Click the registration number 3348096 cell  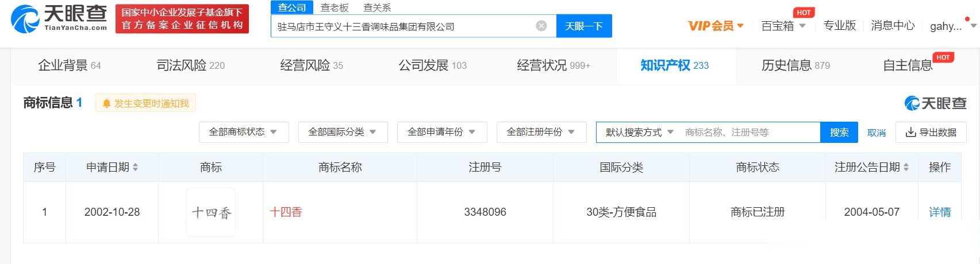pos(485,212)
